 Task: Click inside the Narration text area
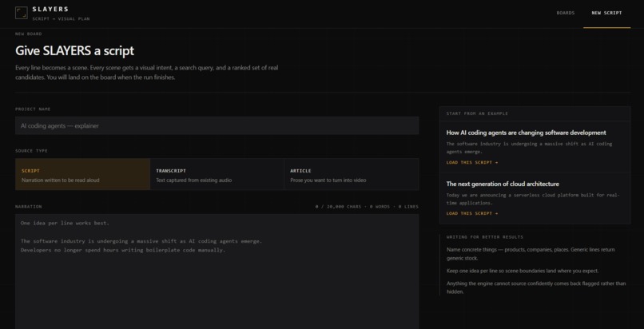tap(217, 272)
